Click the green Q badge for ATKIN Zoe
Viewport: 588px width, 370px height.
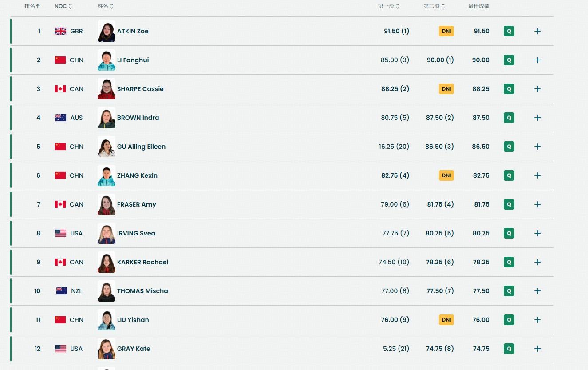[x=509, y=31]
